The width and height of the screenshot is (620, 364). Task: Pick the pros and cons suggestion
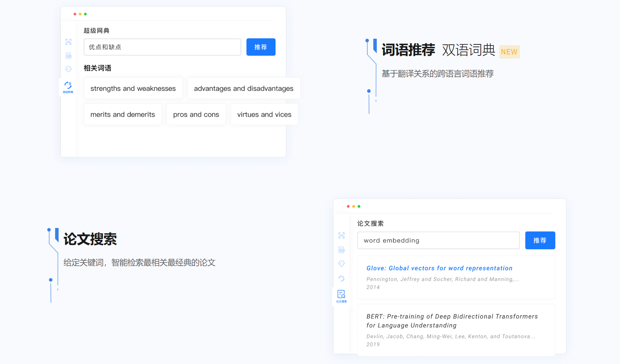point(196,114)
